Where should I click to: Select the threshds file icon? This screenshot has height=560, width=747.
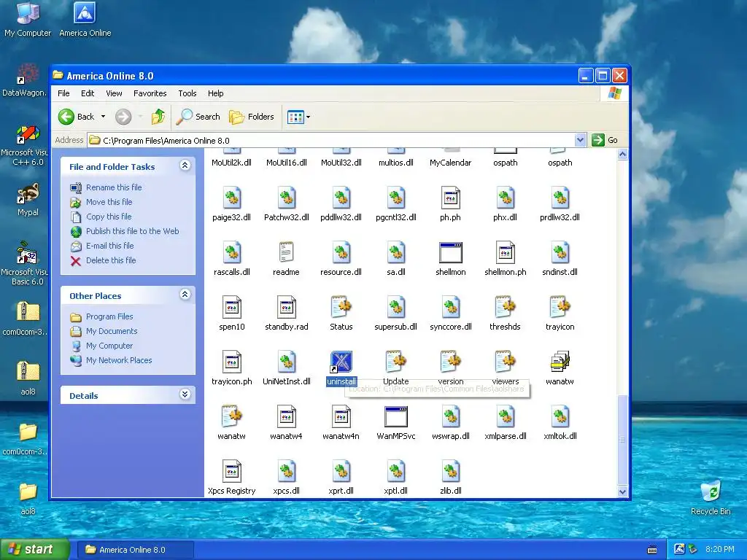(506, 307)
